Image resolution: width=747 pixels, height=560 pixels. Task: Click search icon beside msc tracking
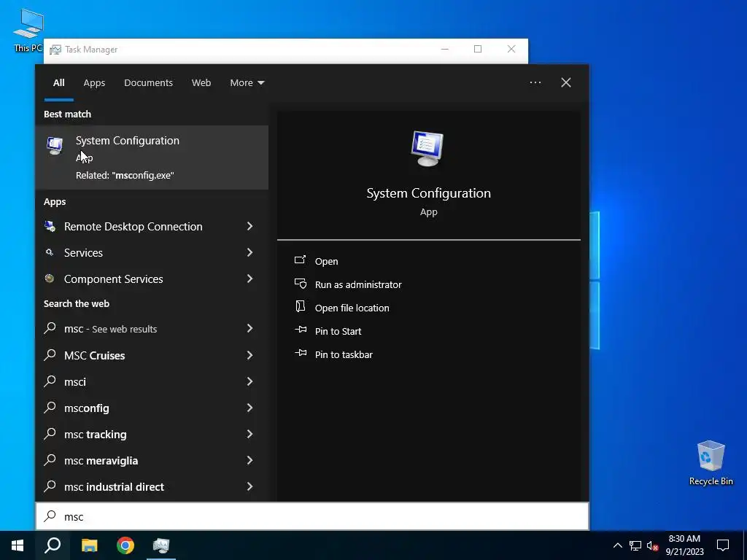(x=50, y=433)
